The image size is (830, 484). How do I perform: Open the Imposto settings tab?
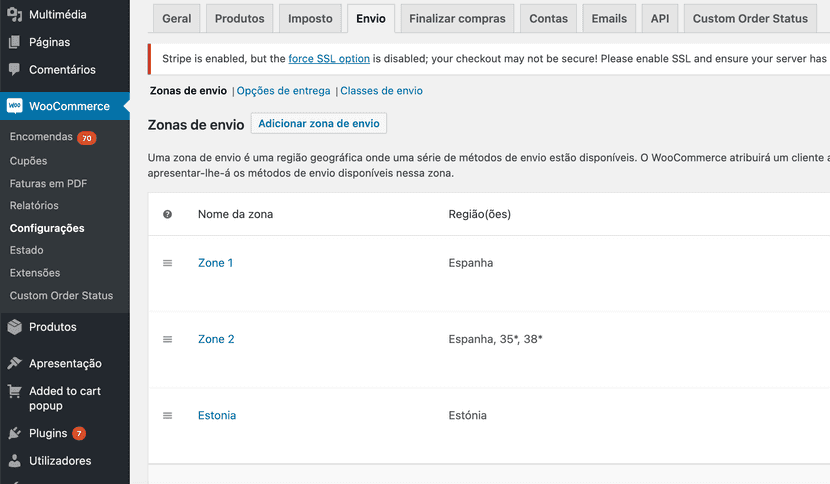click(310, 19)
